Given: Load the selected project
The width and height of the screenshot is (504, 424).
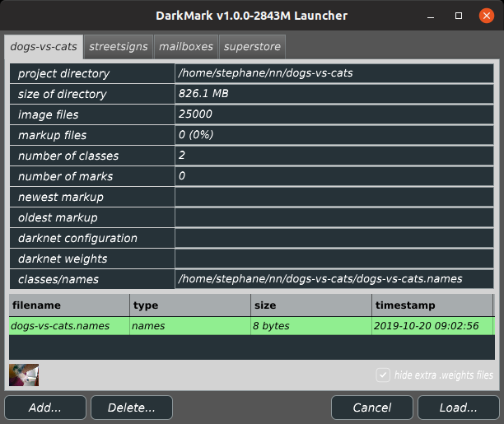Looking at the screenshot, I should pos(459,408).
